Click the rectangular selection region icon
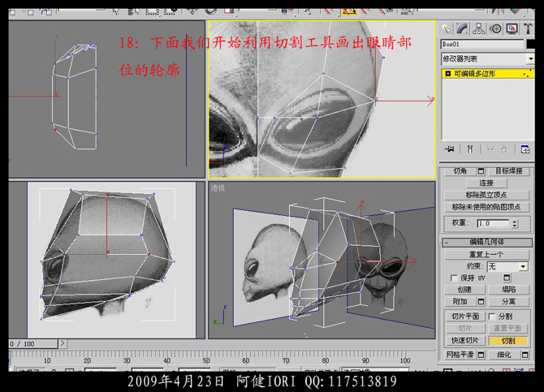The image size is (544, 392). 152,12
